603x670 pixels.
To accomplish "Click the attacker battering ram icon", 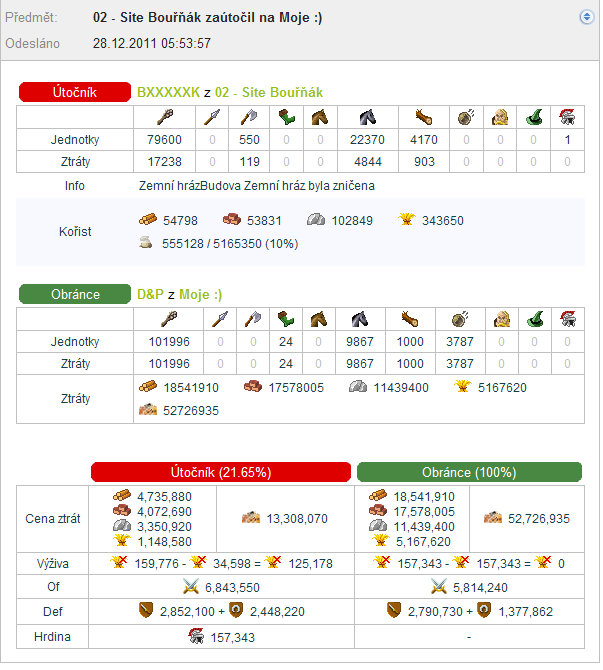I will pos(424,117).
